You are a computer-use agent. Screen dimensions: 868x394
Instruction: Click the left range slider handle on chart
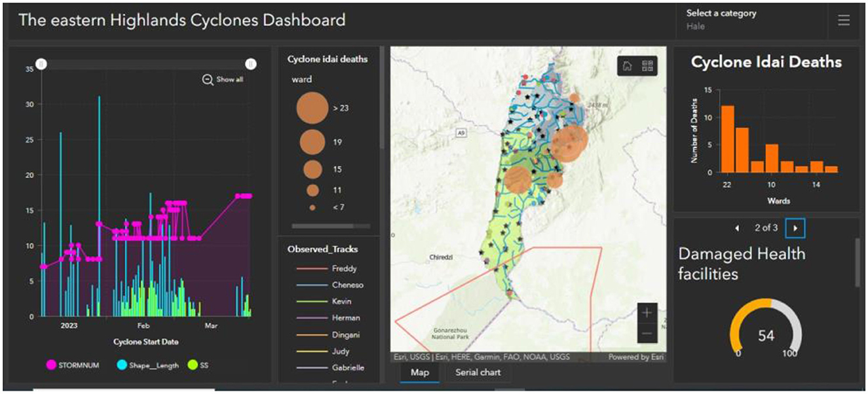(x=41, y=64)
